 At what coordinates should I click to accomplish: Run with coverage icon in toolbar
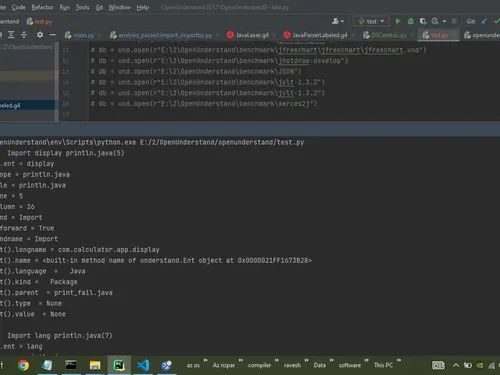423,21
